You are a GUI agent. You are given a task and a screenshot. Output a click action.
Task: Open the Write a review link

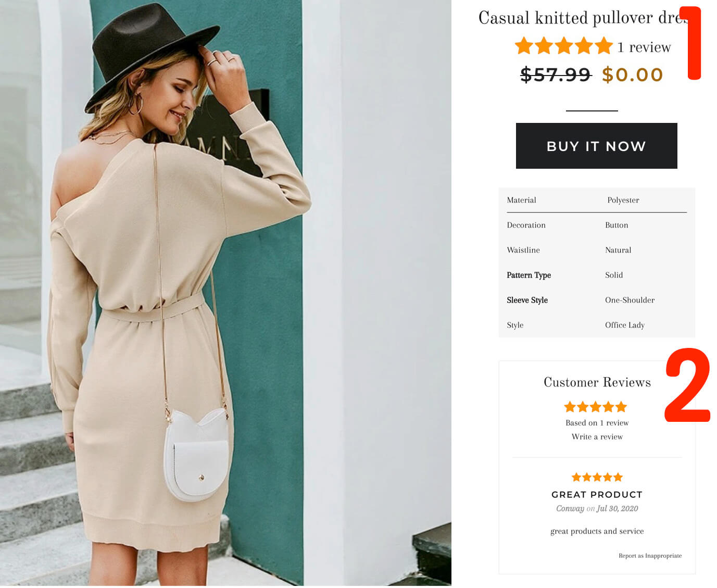tap(597, 437)
